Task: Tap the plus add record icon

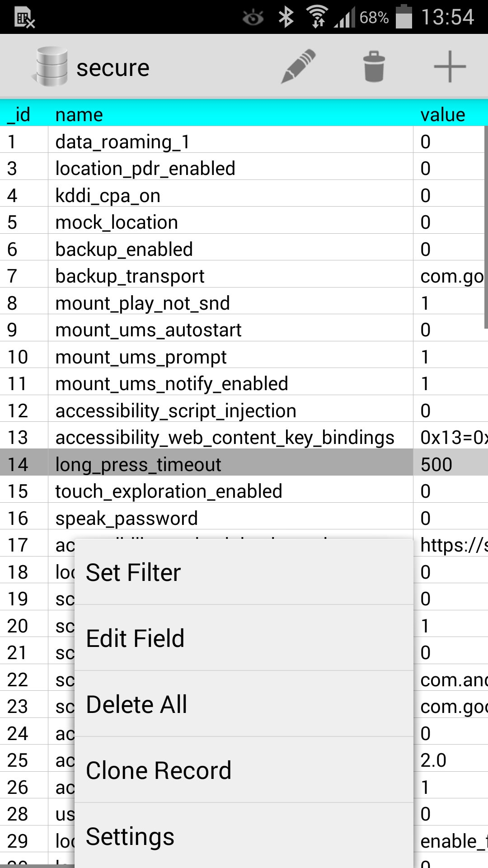Action: [450, 66]
